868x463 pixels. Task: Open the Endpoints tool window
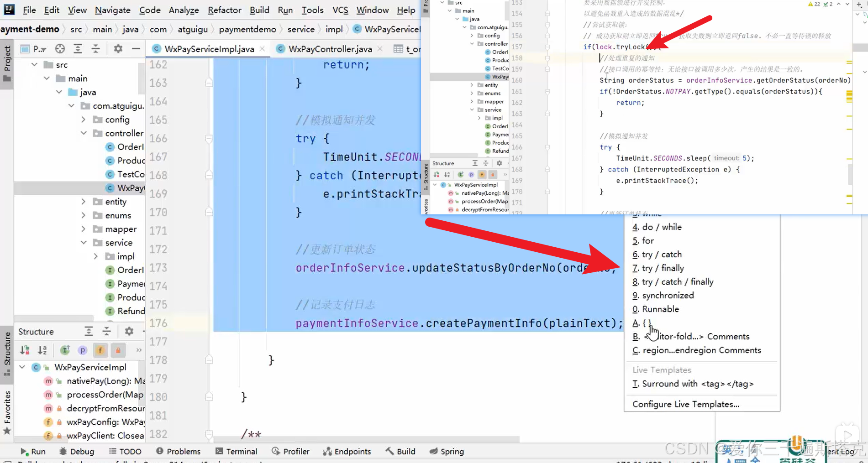(347, 451)
